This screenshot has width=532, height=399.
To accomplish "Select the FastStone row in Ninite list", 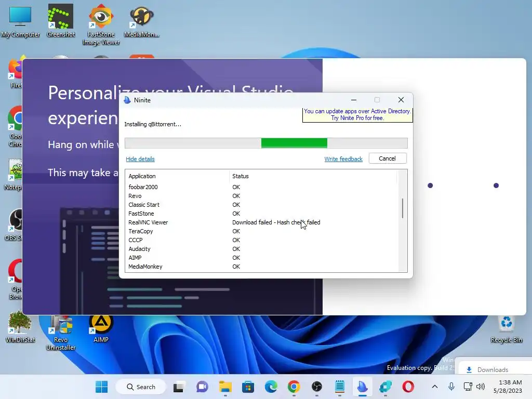I will tap(261, 214).
